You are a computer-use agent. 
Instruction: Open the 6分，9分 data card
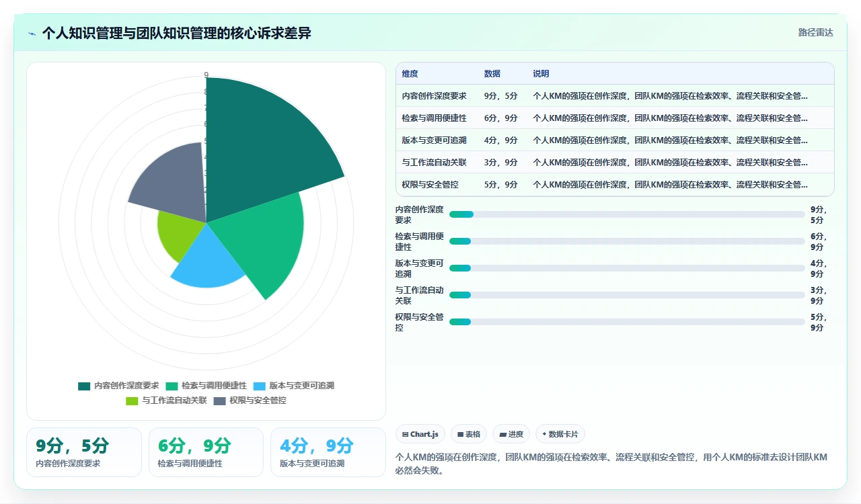click(206, 452)
